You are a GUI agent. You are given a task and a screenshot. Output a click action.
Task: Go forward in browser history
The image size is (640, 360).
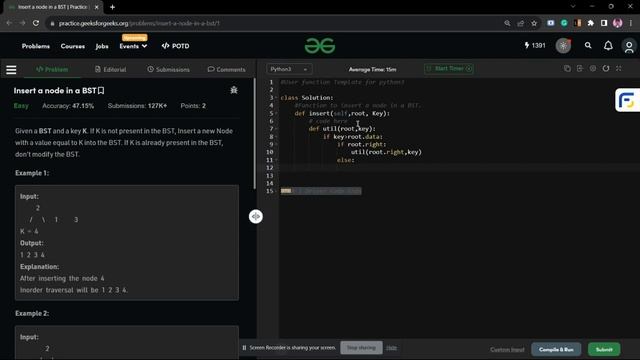(x=22, y=23)
